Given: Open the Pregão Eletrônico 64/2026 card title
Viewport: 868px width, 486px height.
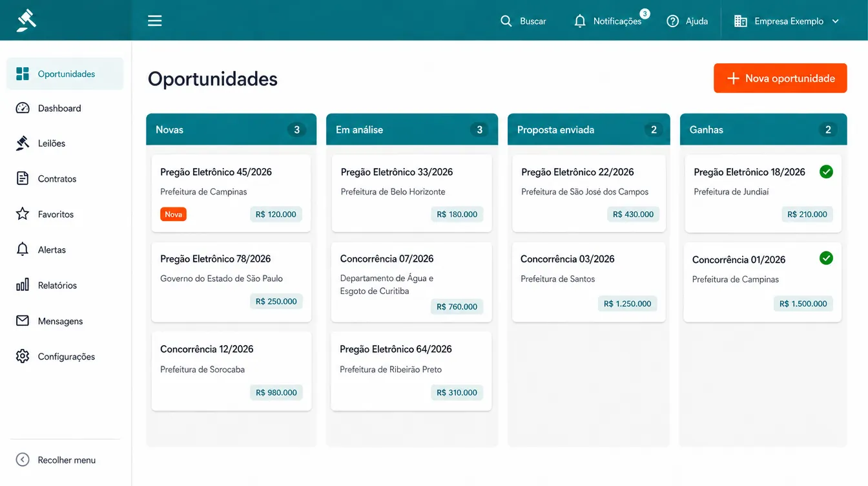Looking at the screenshot, I should 396,349.
